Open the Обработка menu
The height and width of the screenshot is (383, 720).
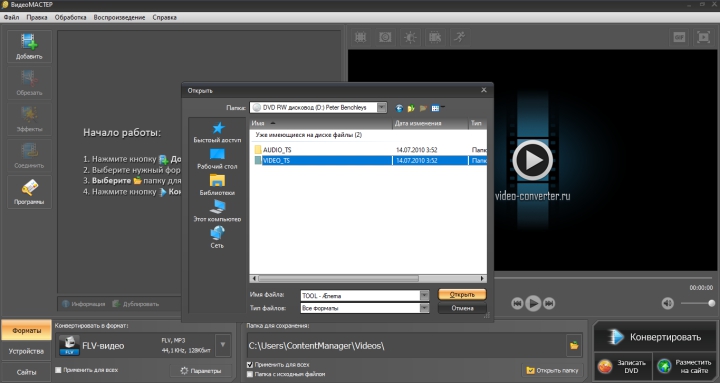pyautogui.click(x=70, y=17)
